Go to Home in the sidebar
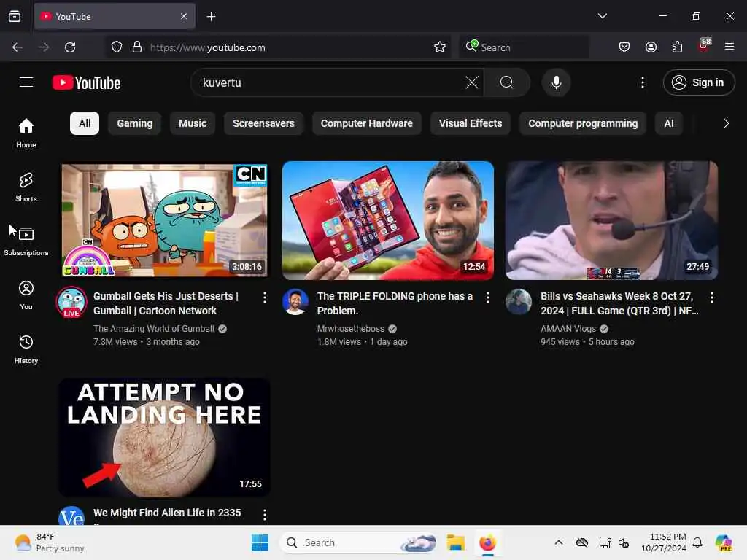747x560 pixels. [x=26, y=133]
